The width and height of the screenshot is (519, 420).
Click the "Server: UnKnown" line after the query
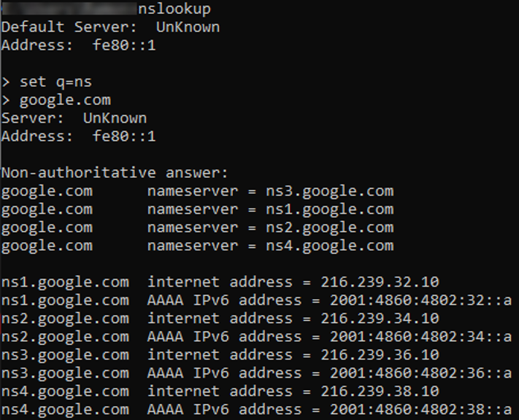[x=74, y=118]
